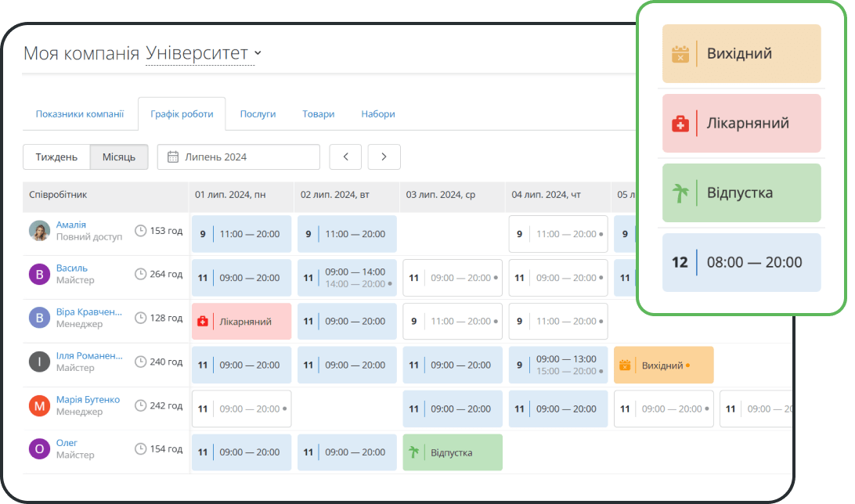The width and height of the screenshot is (855, 504).
Task: Open the Послуги tab
Action: [x=258, y=114]
